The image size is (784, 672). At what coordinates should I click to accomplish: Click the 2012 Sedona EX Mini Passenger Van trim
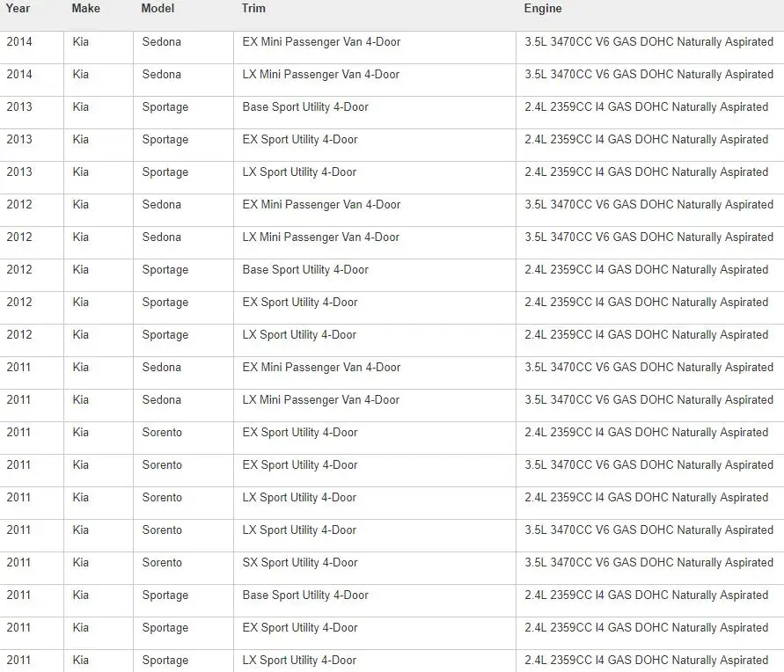(321, 204)
